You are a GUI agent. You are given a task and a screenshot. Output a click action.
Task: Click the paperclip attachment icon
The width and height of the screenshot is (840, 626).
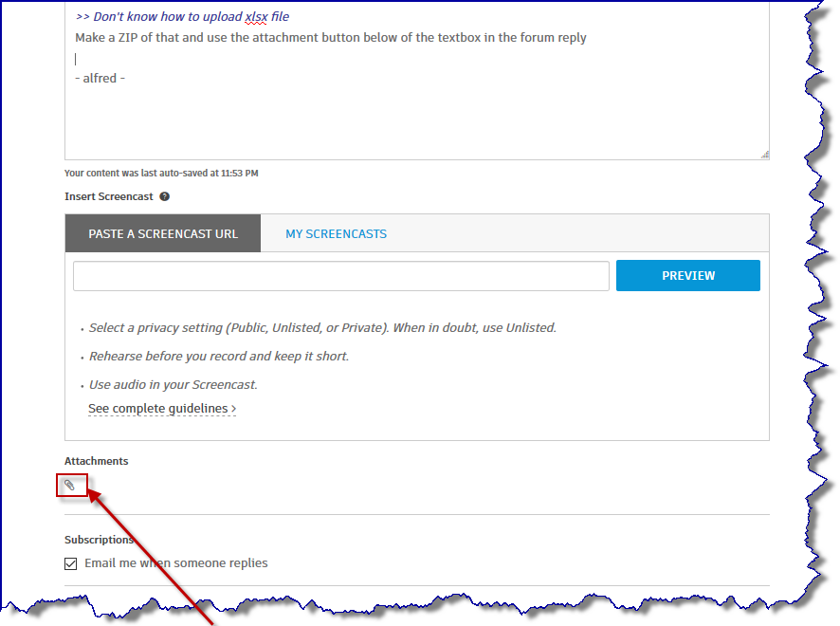[x=69, y=485]
